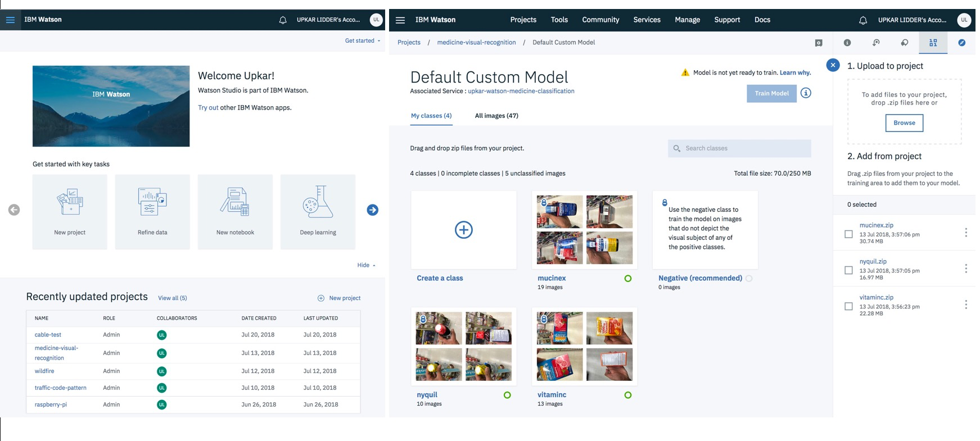This screenshot has width=980, height=441.
Task: Click the Deep learning flask icon
Action: (318, 202)
